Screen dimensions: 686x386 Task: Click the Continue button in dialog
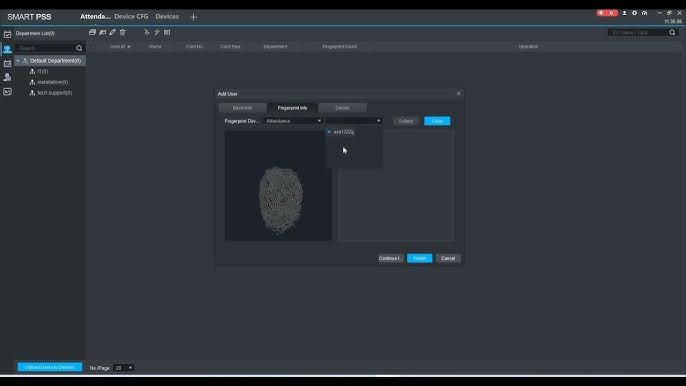click(x=391, y=258)
